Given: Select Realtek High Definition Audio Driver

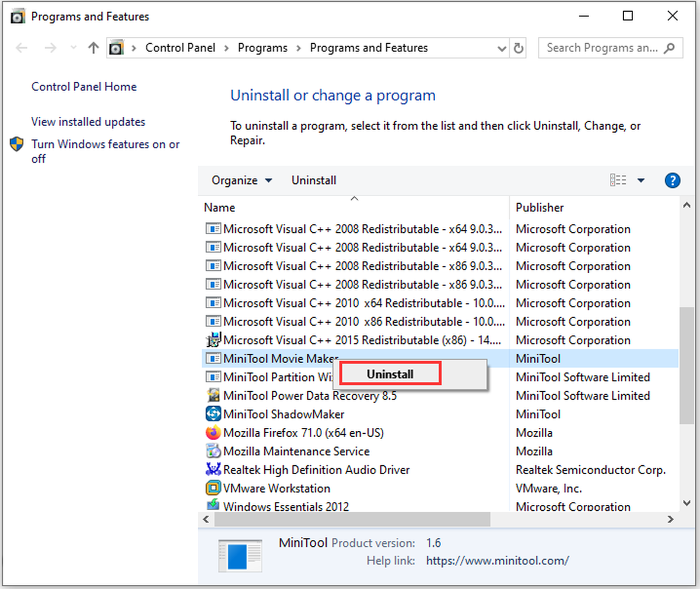Looking at the screenshot, I should (x=316, y=470).
